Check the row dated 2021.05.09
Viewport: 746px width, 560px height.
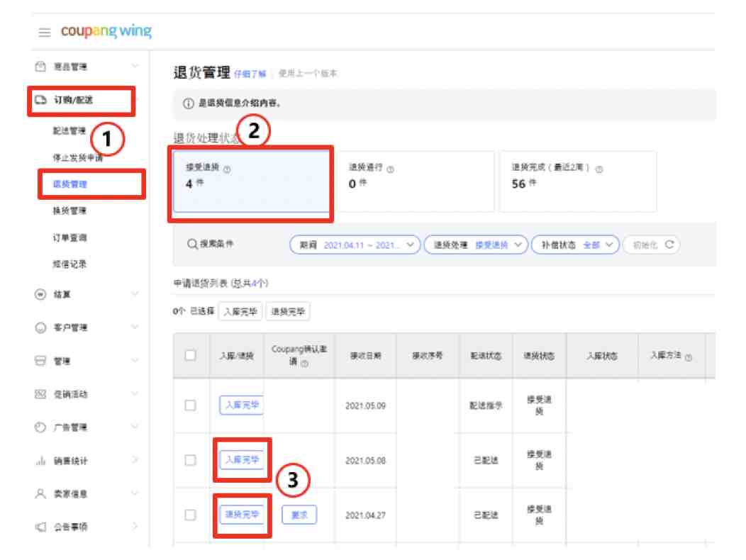tap(190, 405)
